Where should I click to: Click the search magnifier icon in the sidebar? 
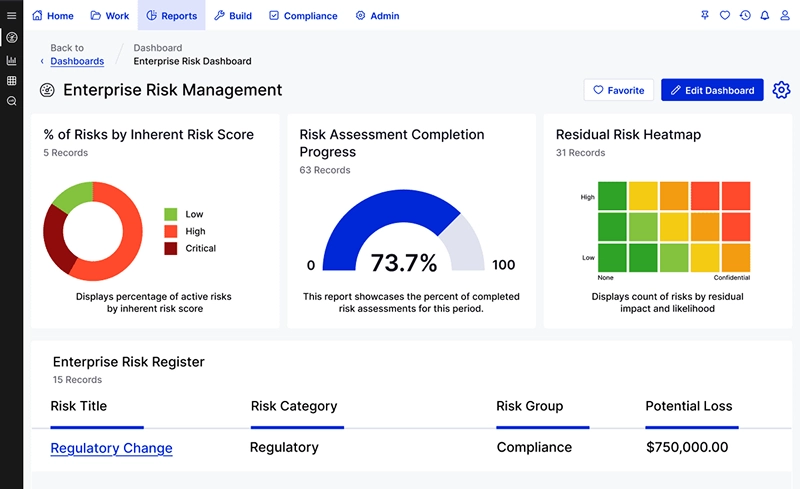click(x=11, y=101)
